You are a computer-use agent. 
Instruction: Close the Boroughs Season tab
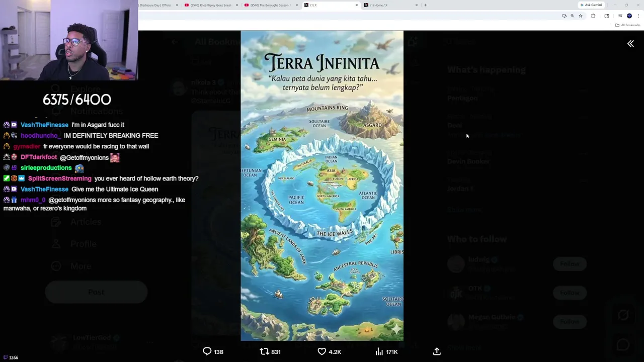tap(297, 5)
